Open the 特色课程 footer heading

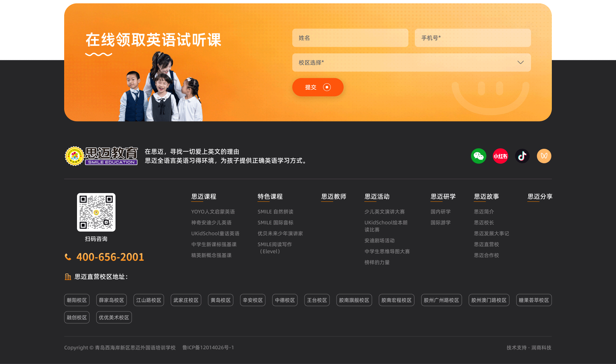click(270, 197)
